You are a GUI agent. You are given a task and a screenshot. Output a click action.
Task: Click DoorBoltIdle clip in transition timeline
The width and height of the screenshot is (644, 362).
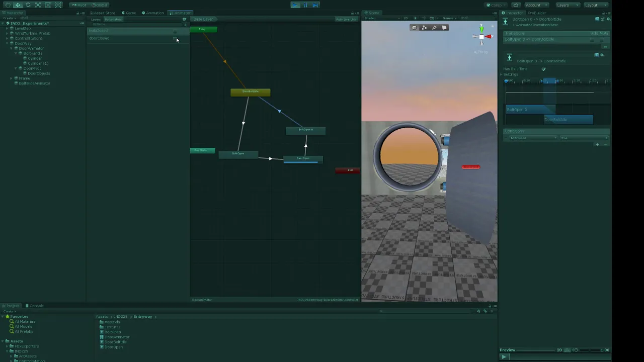pyautogui.click(x=569, y=120)
